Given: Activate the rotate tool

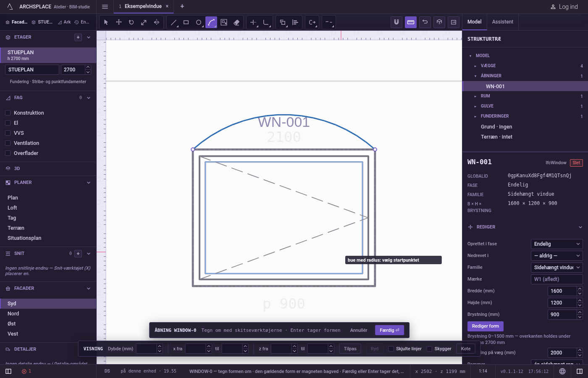Looking at the screenshot, I should tap(131, 22).
